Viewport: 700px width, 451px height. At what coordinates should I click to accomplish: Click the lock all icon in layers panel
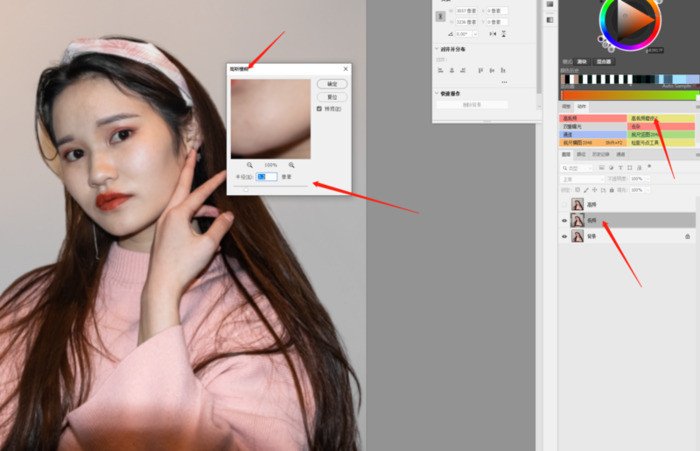pyautogui.click(x=611, y=189)
